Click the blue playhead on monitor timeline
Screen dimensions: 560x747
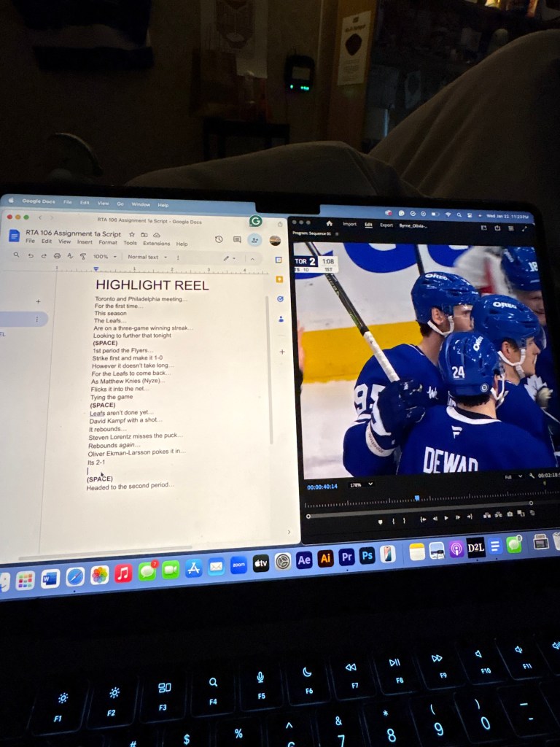click(417, 498)
